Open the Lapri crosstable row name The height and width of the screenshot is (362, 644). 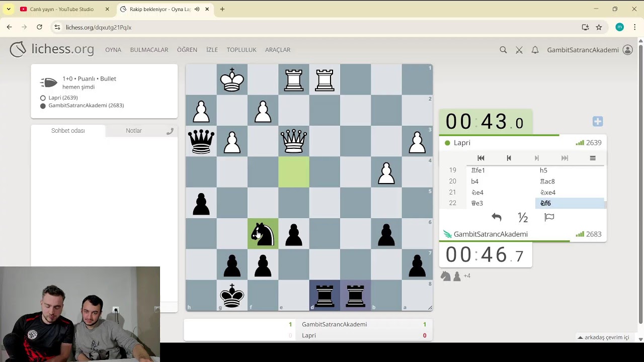309,335
